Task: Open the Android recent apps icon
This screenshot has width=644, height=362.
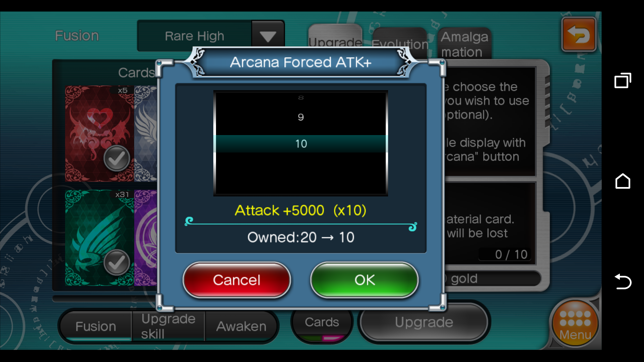Action: 623,80
